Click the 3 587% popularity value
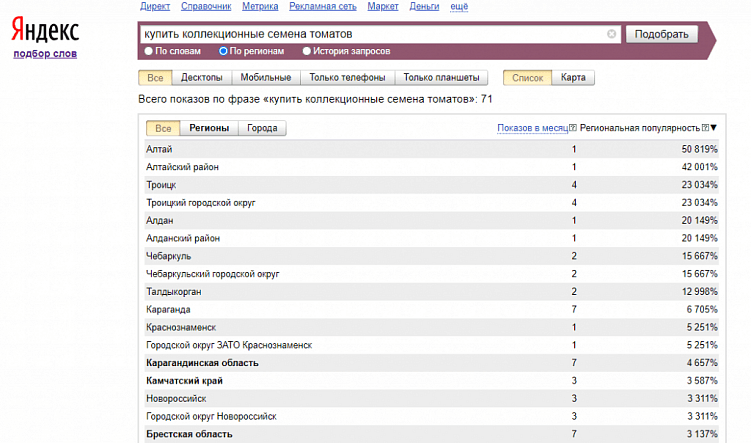The height and width of the screenshot is (443, 751). 702,380
